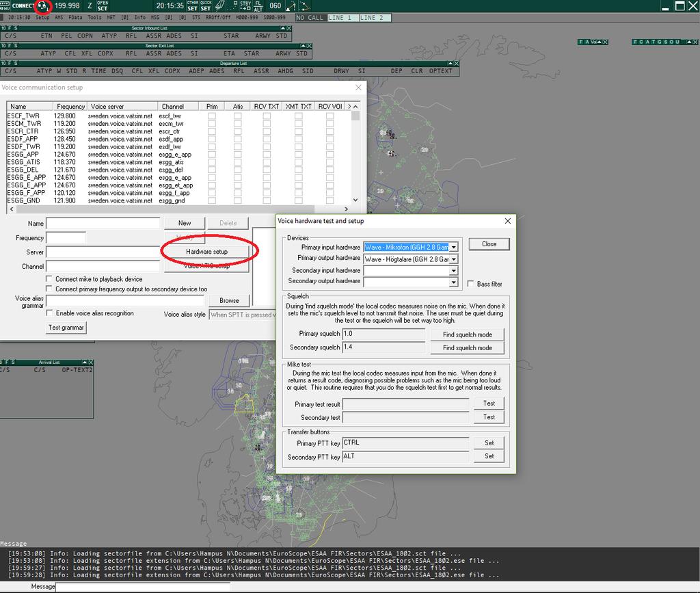Screen dimensions: 700x593
Task: Tick the RCV VOI checkbox for ESGG_DEL
Action: (x=329, y=170)
